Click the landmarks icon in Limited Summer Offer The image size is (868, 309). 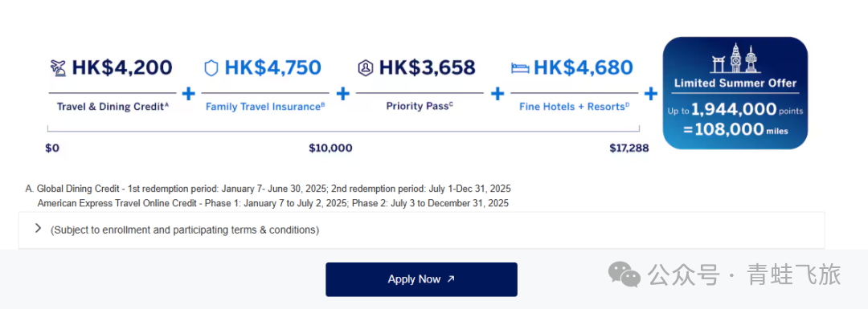735,59
